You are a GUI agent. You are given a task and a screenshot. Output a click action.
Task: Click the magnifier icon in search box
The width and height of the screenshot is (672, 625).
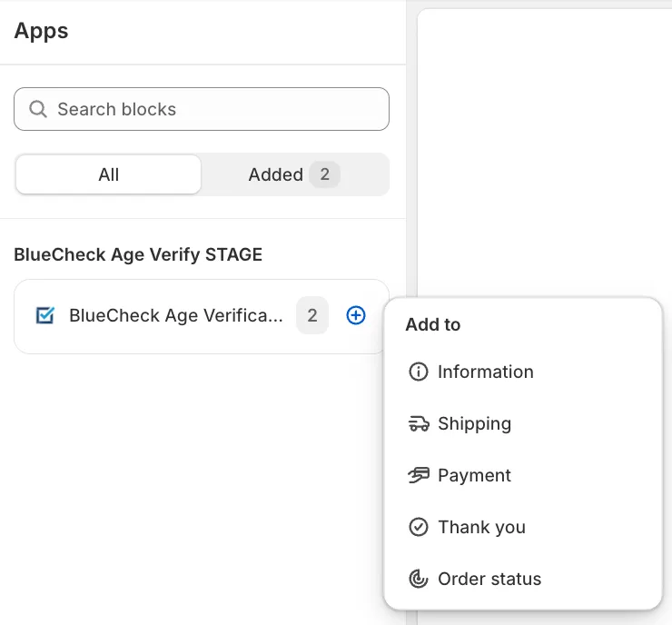click(x=38, y=109)
